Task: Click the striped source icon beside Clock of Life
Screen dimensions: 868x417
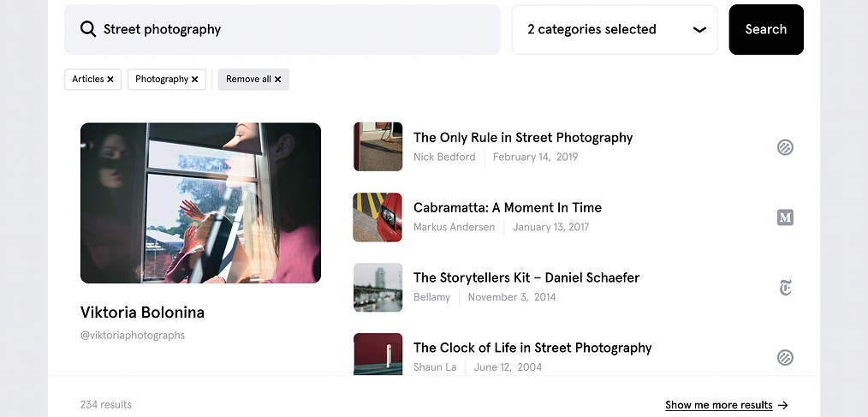Action: pyautogui.click(x=785, y=357)
